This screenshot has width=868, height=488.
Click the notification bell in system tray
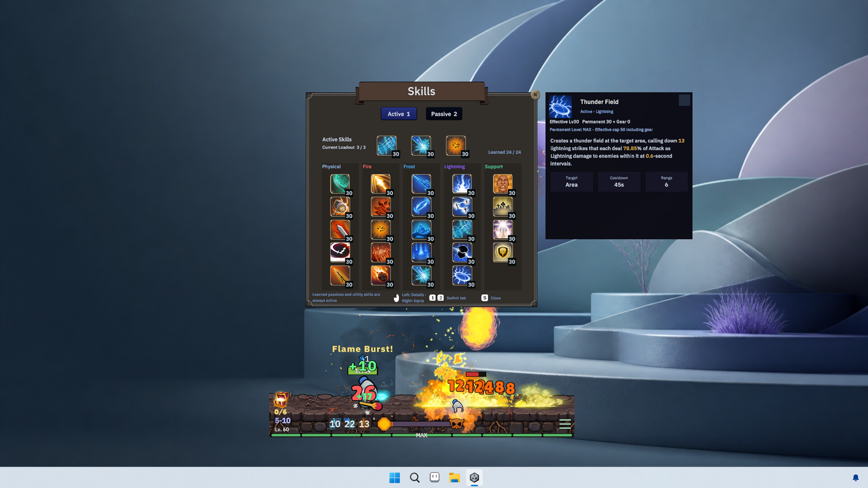pyautogui.click(x=855, y=478)
